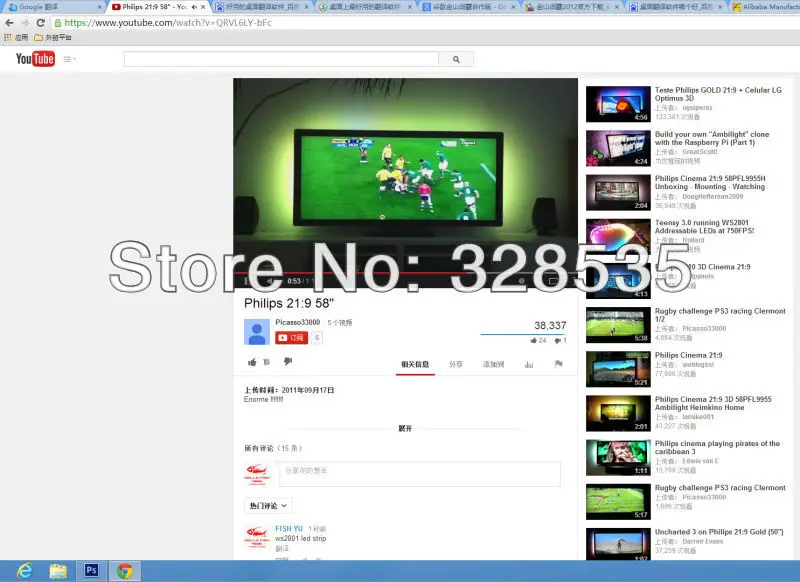
Task: Click the Philips 21:9 58" video title
Action: point(289,303)
